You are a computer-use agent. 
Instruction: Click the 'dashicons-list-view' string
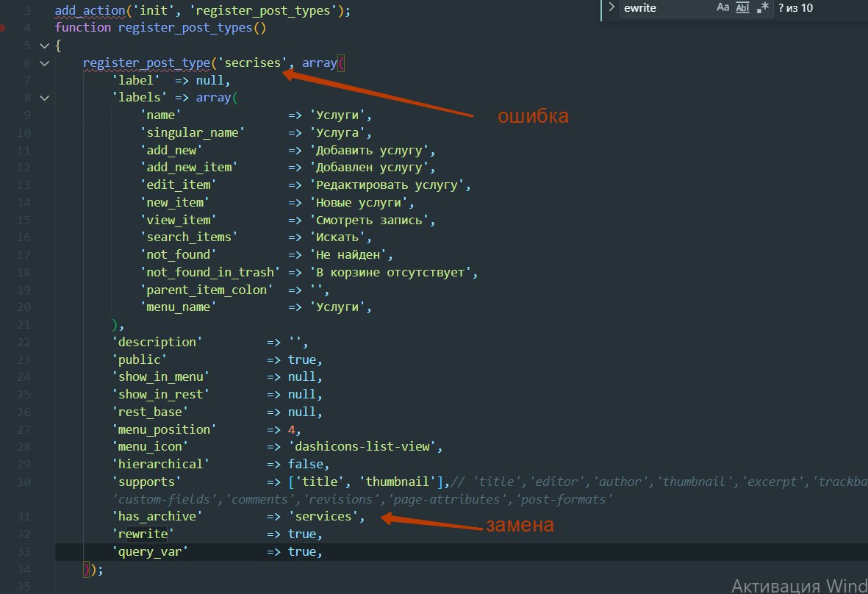point(362,447)
